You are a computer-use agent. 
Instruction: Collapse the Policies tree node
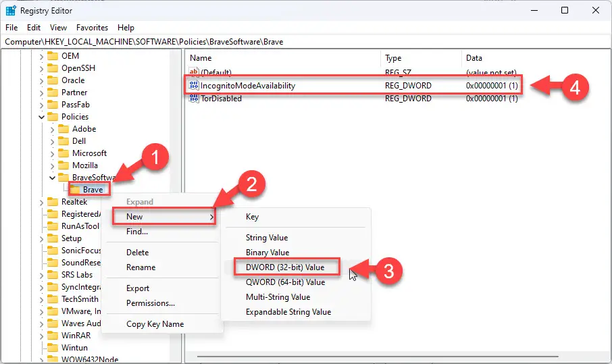pyautogui.click(x=41, y=117)
